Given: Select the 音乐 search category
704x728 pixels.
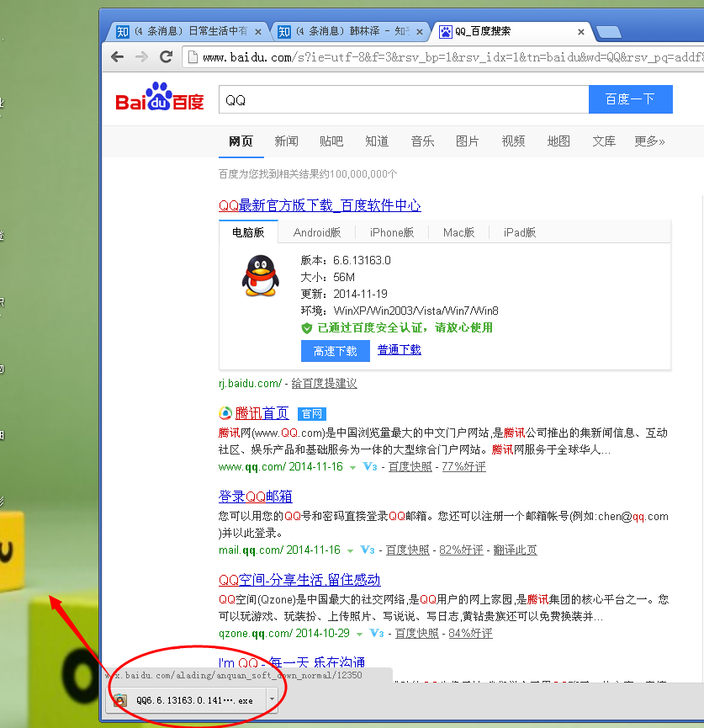Looking at the screenshot, I should click(422, 141).
